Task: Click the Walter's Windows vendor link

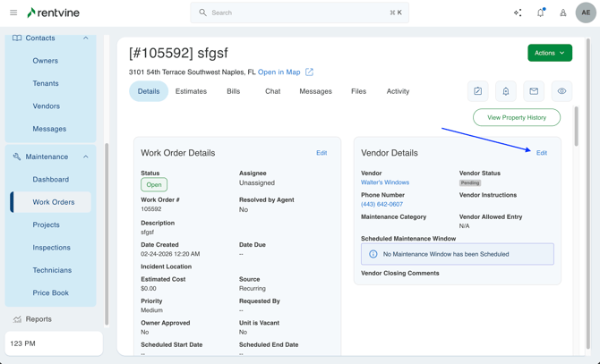Action: pyautogui.click(x=385, y=182)
